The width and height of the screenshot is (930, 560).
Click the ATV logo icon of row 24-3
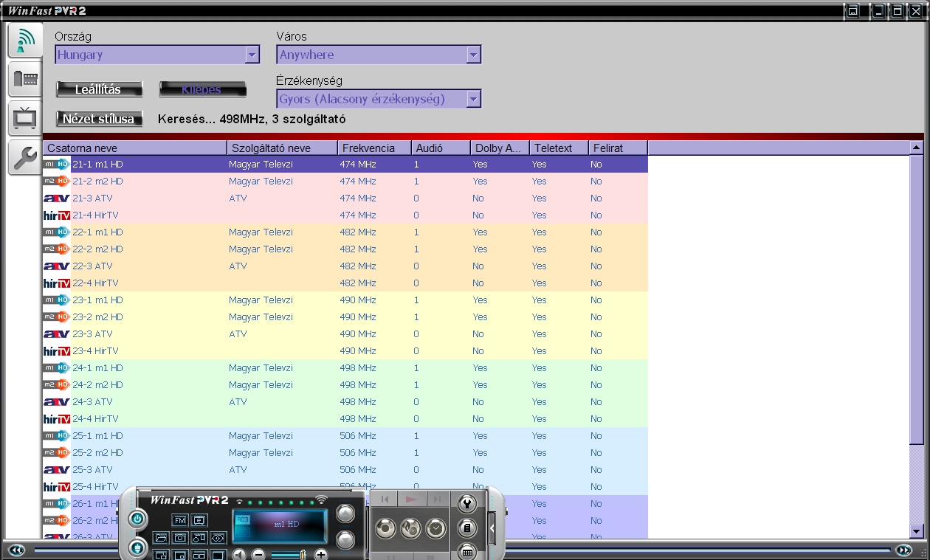point(56,401)
